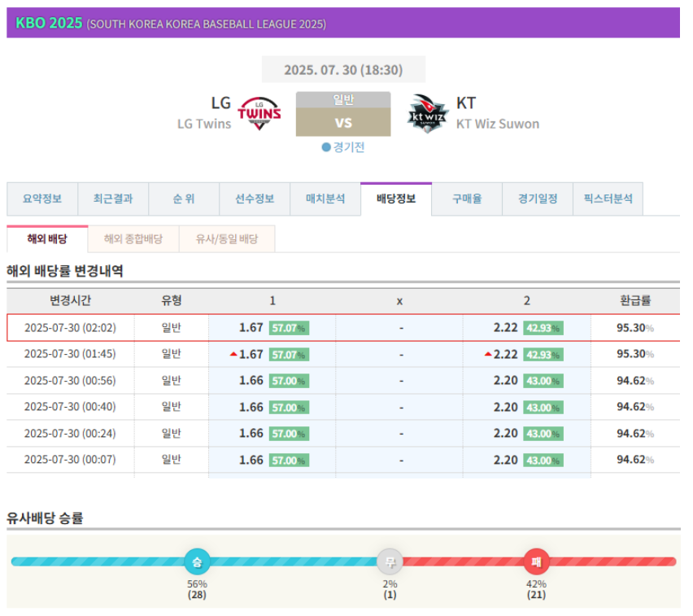693x616 pixels.
Task: Click the 2% (1) draw rate label
Action: click(390, 589)
